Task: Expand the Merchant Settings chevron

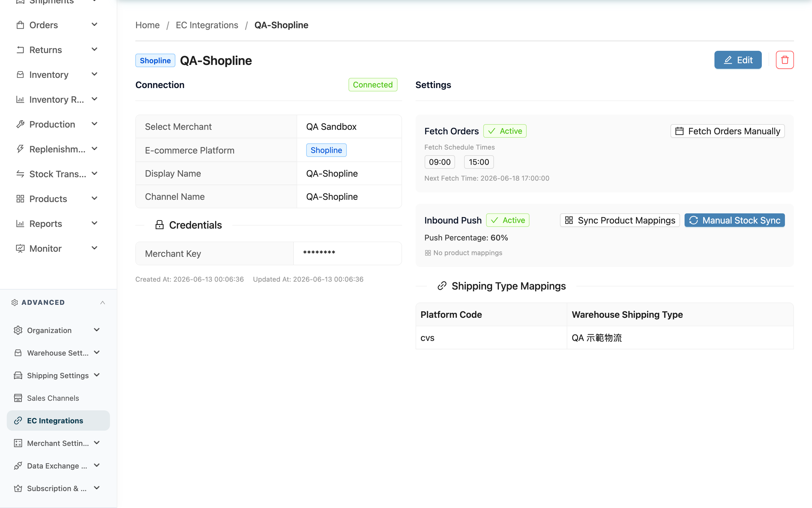Action: click(97, 443)
